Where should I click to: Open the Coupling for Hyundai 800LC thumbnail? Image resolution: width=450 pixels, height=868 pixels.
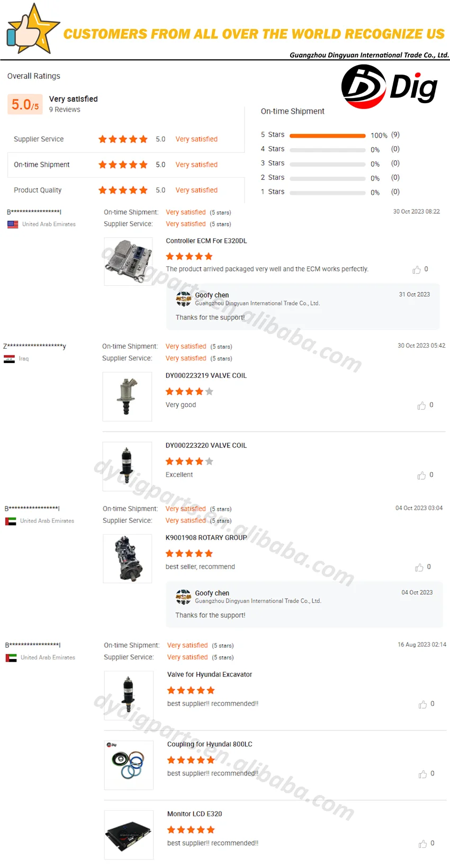tap(129, 765)
